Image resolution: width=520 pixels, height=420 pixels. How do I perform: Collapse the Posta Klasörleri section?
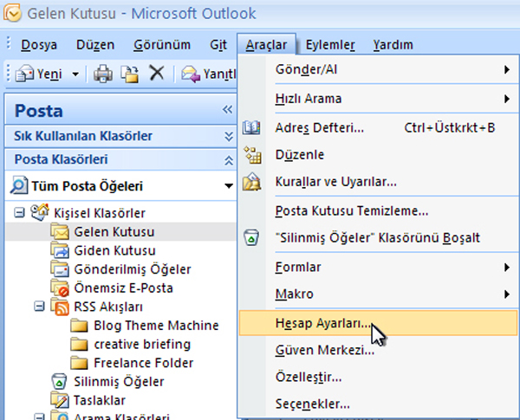[229, 160]
